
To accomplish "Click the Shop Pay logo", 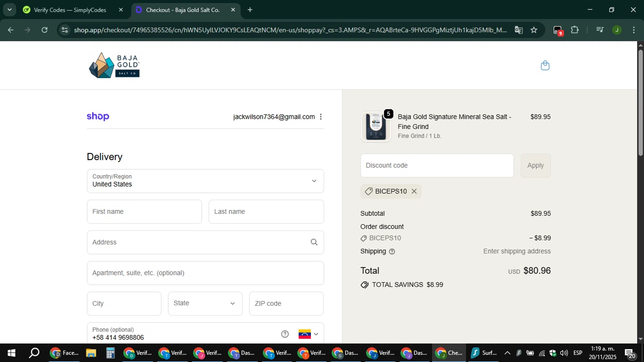I will coord(98,116).
